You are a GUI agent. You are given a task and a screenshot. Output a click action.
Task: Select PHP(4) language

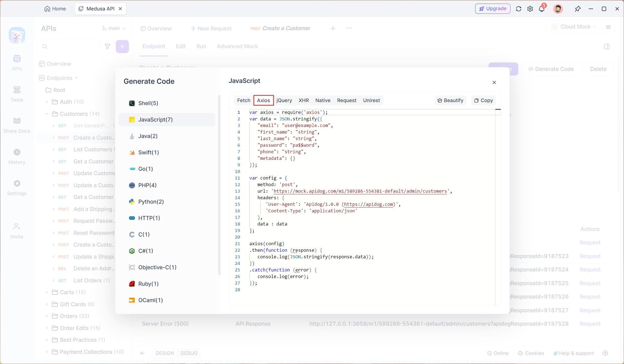(x=167, y=185)
